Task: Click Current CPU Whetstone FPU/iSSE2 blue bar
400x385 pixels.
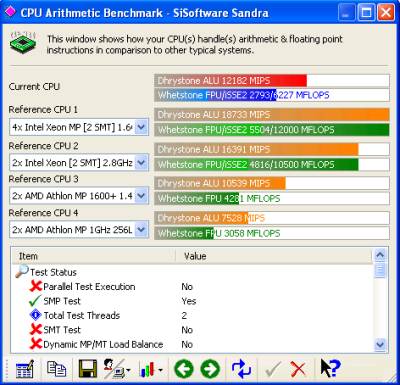Action: click(272, 95)
